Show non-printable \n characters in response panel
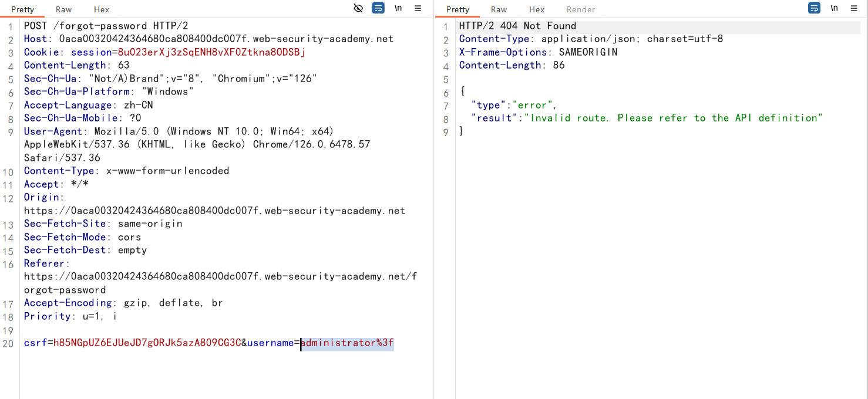Image resolution: width=868 pixels, height=399 pixels. click(834, 8)
